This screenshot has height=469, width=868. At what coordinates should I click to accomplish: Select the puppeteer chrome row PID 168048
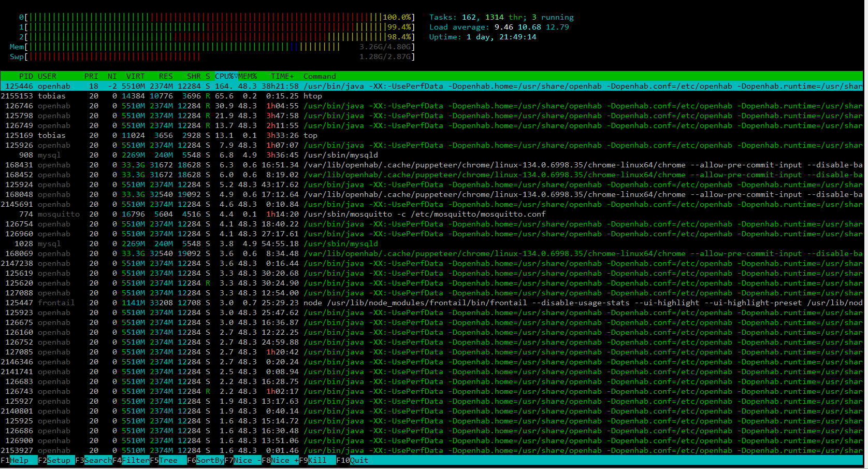click(431, 194)
